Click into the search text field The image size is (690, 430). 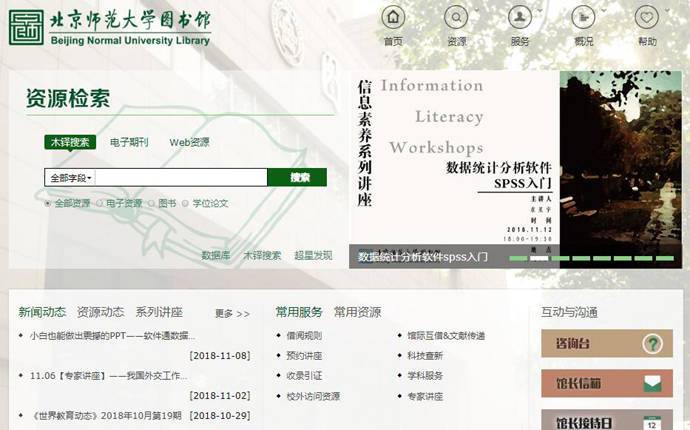pyautogui.click(x=181, y=178)
